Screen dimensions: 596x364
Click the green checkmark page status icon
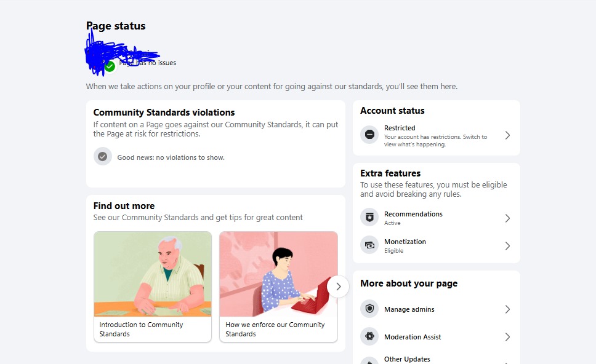(x=110, y=66)
